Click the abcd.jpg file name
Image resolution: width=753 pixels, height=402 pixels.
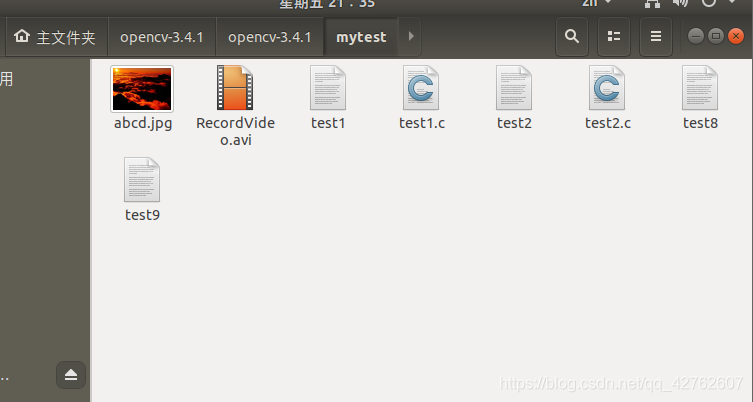coord(143,123)
